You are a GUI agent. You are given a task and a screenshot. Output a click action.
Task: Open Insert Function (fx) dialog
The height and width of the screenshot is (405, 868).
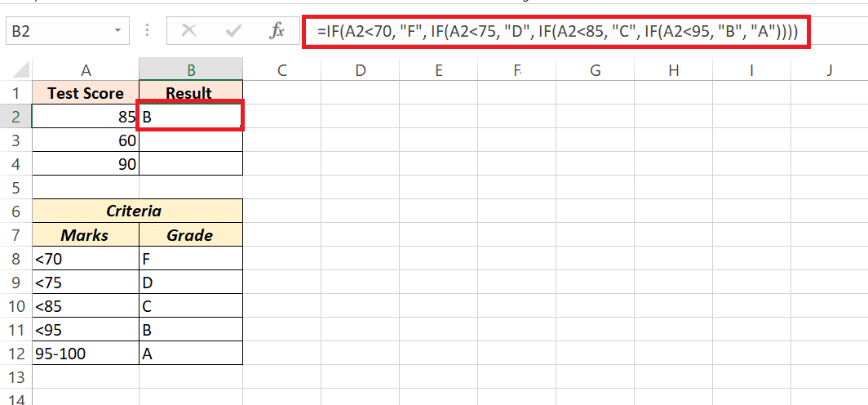coord(277,32)
